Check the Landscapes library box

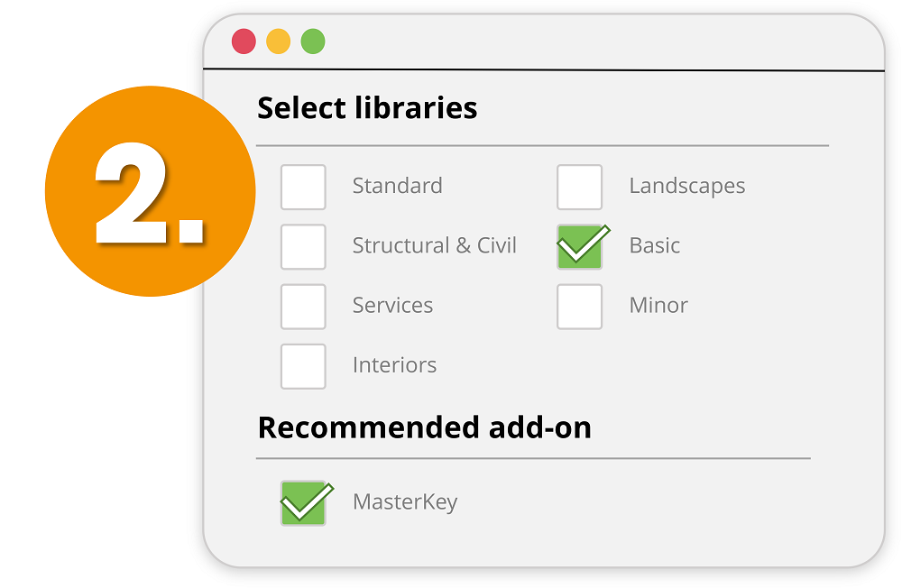pos(579,187)
